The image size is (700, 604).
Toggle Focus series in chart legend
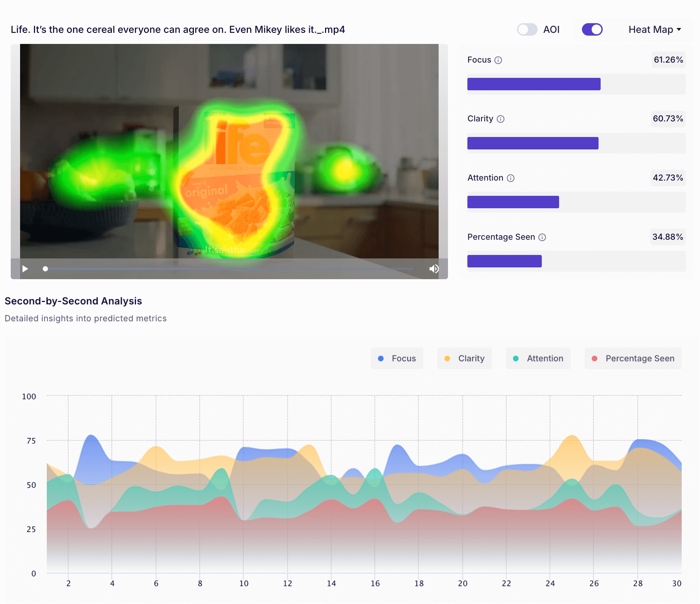point(397,358)
